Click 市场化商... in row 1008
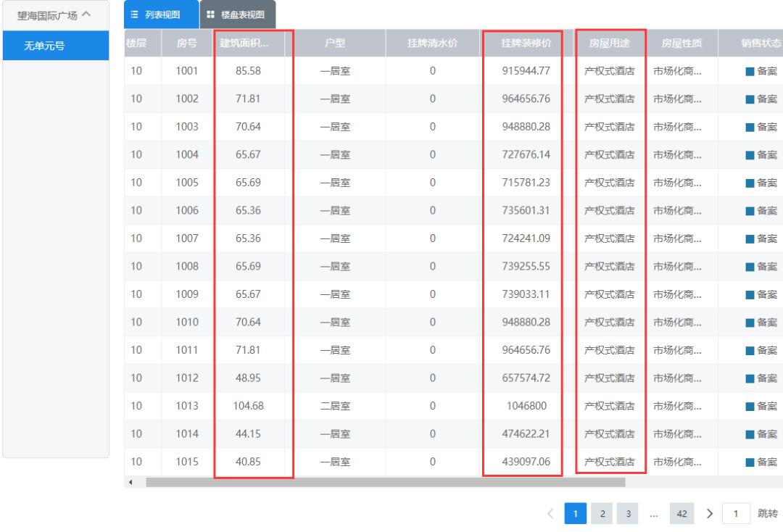This screenshot has height=532, width=783. coord(677,267)
